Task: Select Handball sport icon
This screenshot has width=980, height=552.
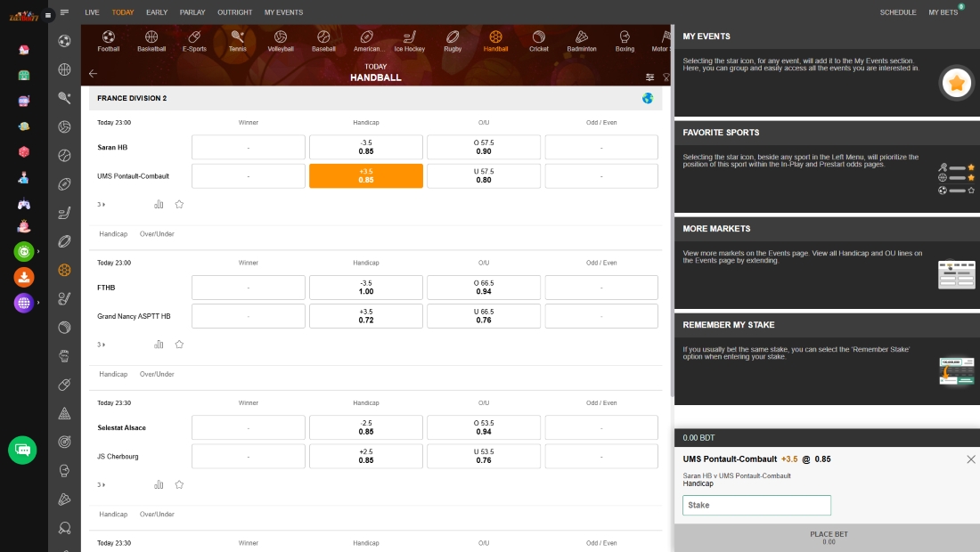Action: [495, 41]
